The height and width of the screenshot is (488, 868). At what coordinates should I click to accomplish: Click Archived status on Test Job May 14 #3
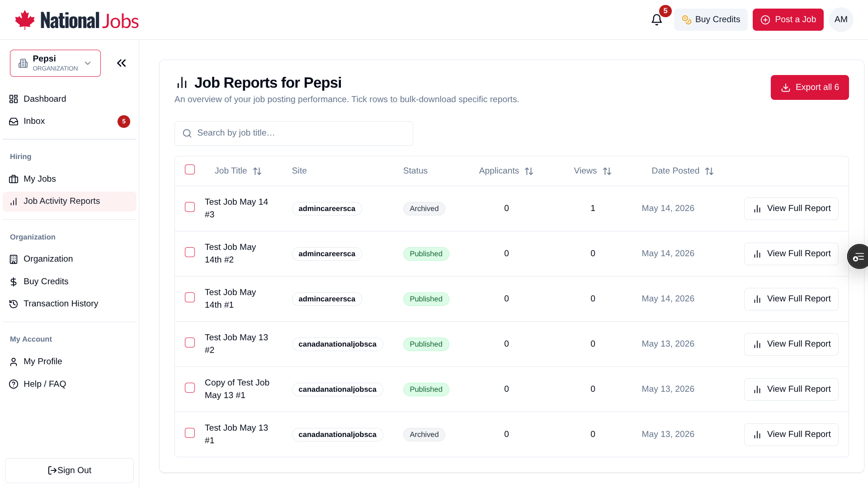pyautogui.click(x=424, y=209)
